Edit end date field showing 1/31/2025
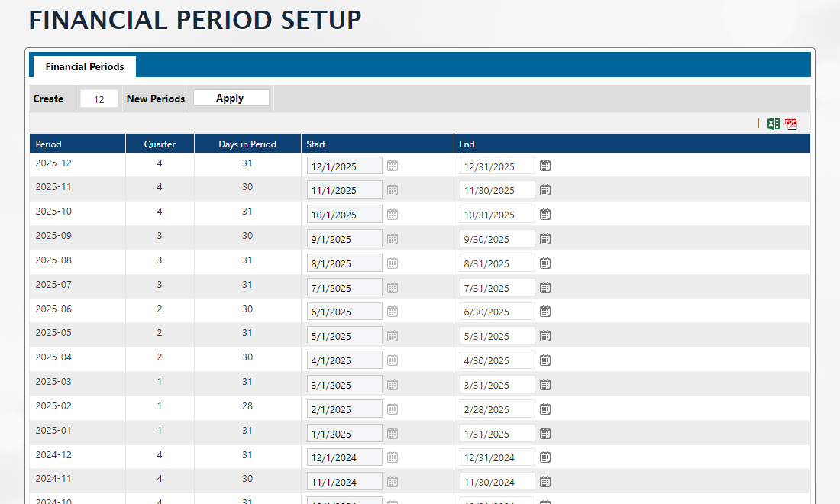This screenshot has width=840, height=504. [497, 434]
